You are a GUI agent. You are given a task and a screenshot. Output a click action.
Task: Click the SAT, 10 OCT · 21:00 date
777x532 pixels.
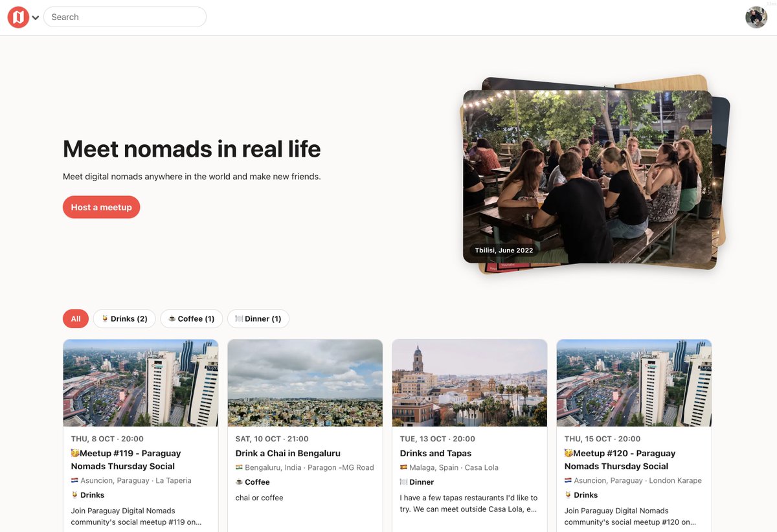[x=272, y=439]
